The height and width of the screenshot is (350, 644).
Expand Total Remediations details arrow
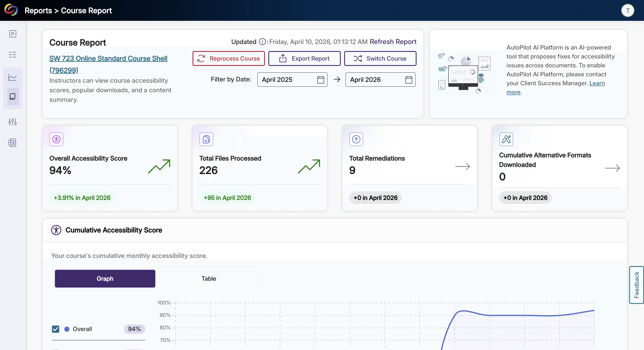(x=463, y=166)
